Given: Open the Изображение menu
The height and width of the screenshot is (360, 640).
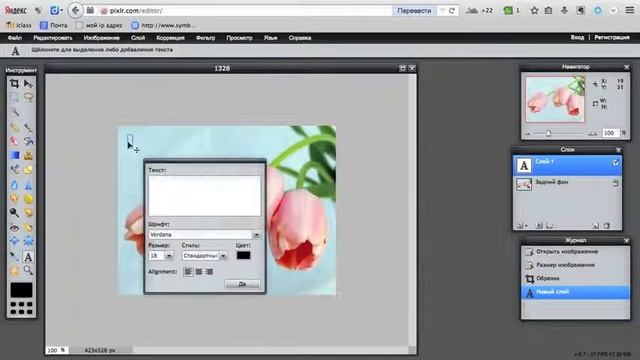Looking at the screenshot, I should click(x=102, y=38).
